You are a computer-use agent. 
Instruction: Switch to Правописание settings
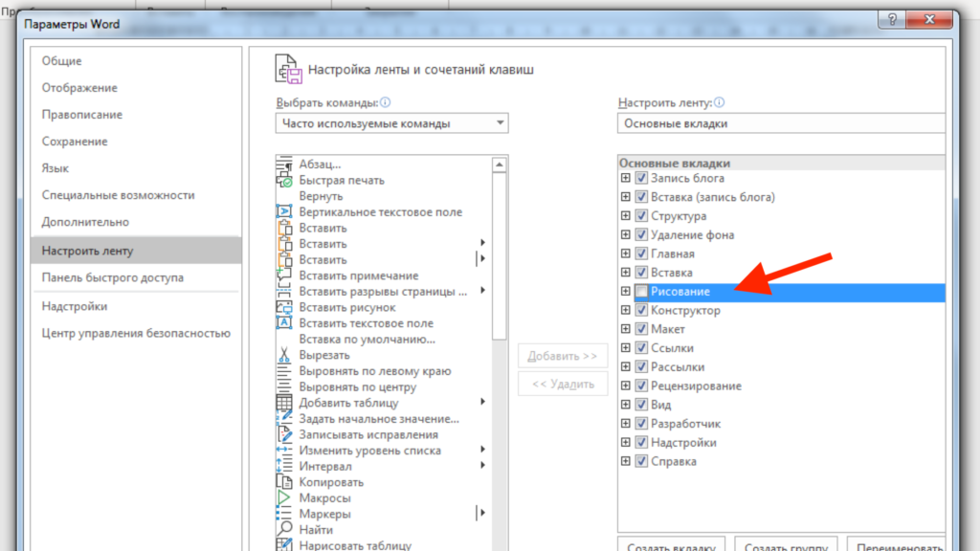click(x=136, y=115)
